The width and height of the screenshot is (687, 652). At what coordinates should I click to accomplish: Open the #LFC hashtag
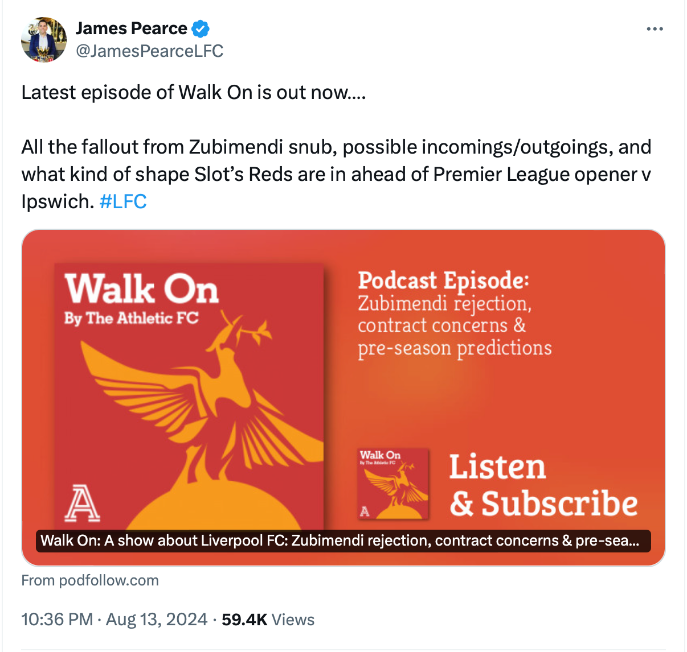click(124, 201)
